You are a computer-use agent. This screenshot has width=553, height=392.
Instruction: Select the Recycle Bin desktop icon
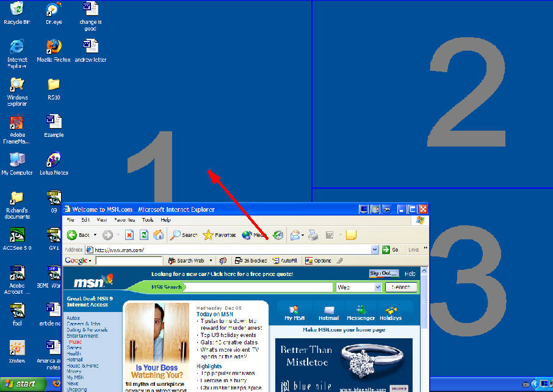coord(17,13)
